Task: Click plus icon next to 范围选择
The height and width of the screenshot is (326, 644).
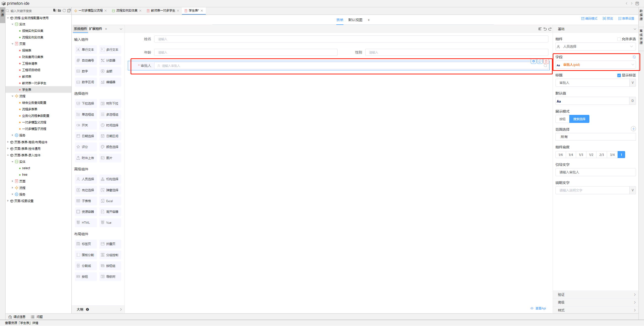Action: pyautogui.click(x=633, y=129)
